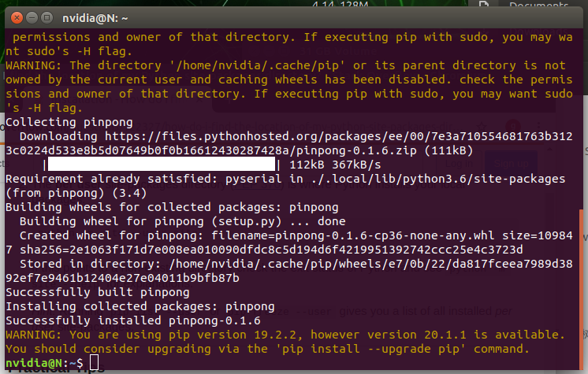Click the white pip download progress bar
The image size is (588, 374).
[x=162, y=165]
